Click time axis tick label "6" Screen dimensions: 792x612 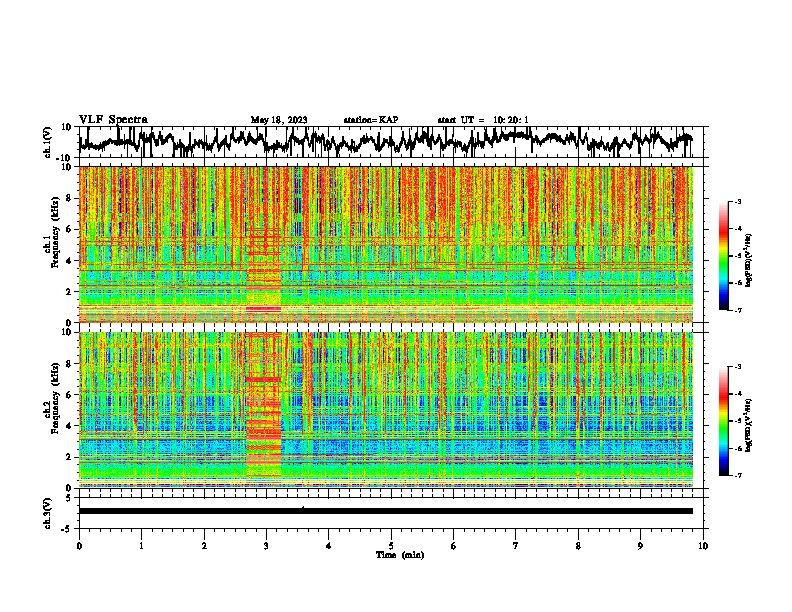(454, 546)
